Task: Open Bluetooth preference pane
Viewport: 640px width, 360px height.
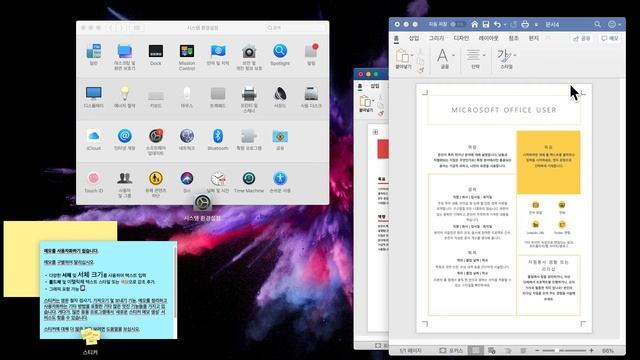Action: (x=218, y=136)
